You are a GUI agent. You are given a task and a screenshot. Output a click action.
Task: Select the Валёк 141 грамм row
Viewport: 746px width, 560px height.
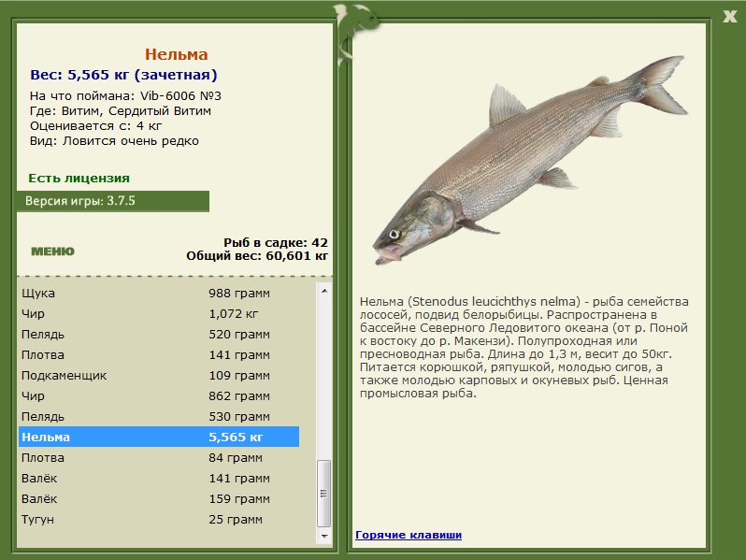pyautogui.click(x=159, y=478)
